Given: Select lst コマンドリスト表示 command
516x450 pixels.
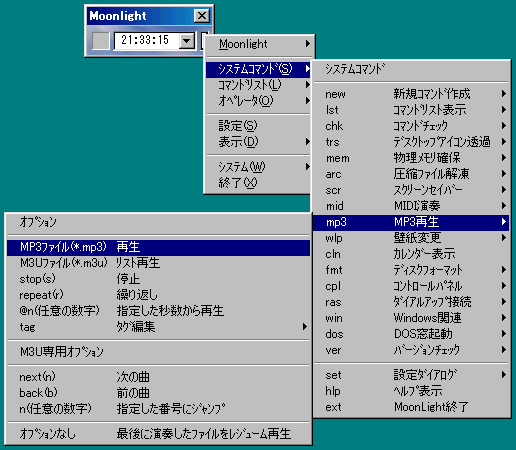Looking at the screenshot, I should click(x=411, y=110).
